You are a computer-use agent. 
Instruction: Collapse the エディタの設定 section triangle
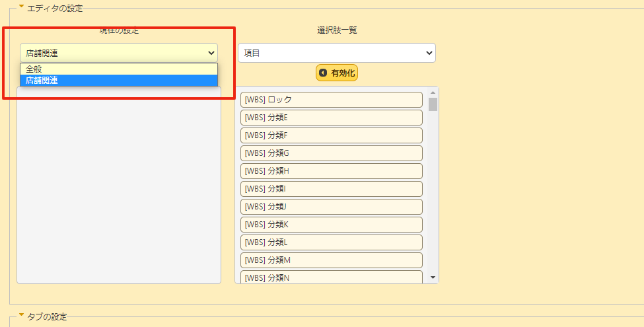coord(21,6)
